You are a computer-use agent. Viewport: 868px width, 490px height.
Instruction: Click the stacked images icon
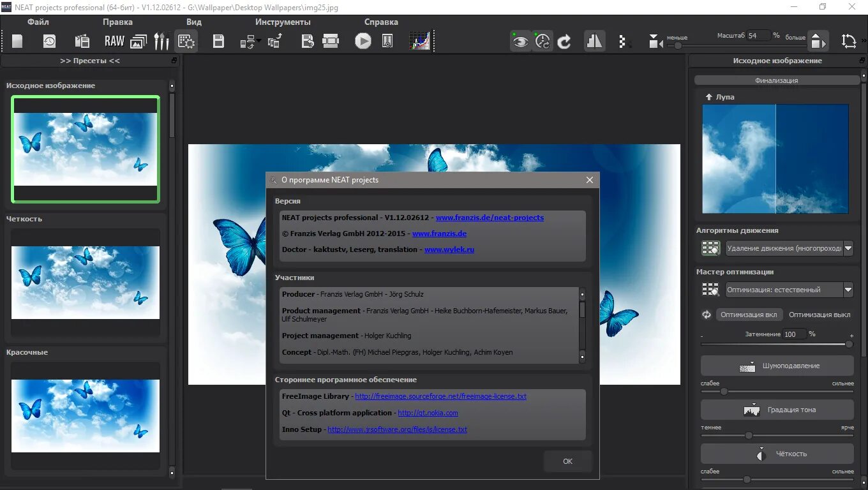(138, 41)
